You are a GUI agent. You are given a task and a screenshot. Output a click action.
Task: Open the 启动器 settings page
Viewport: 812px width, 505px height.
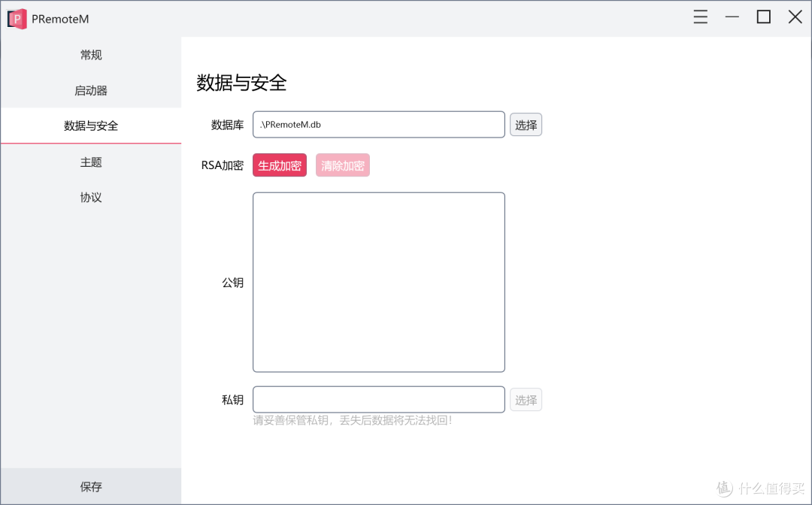(90, 90)
